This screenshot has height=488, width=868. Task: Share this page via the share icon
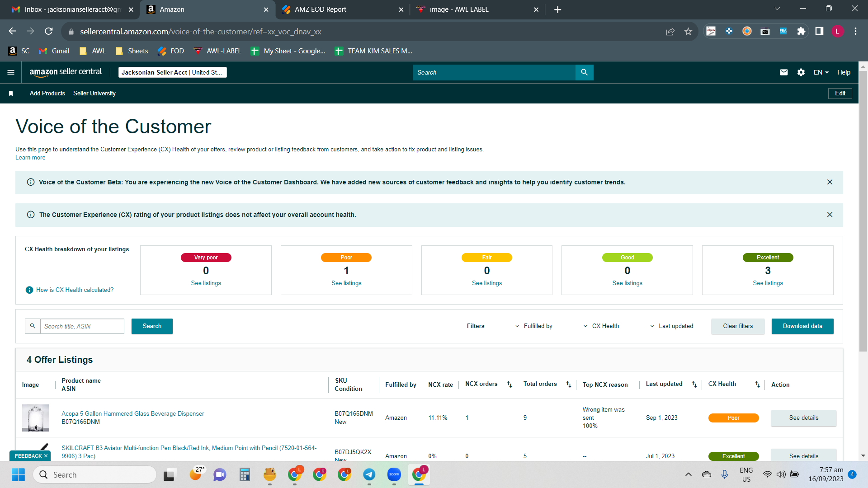(670, 32)
